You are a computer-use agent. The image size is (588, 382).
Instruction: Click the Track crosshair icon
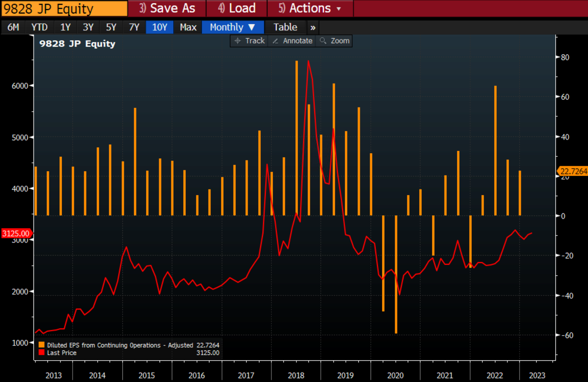[238, 41]
